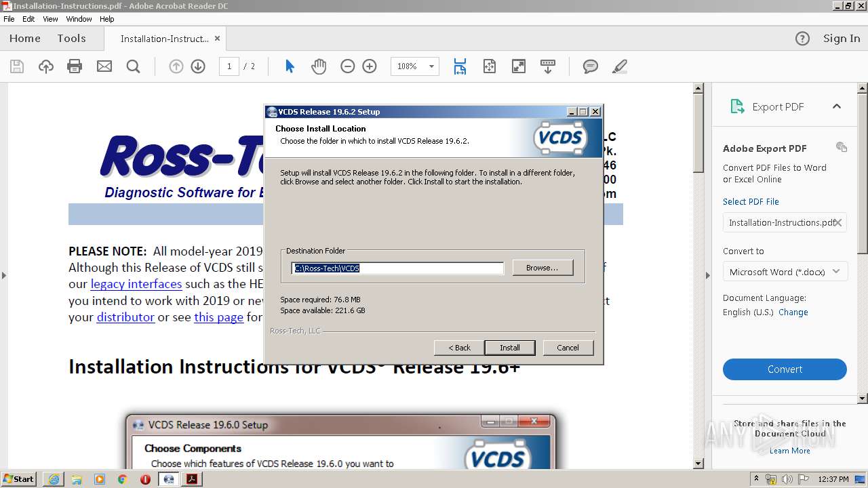Viewport: 868px width, 488px height.
Task: Open the Edit menu
Action: click(x=28, y=19)
